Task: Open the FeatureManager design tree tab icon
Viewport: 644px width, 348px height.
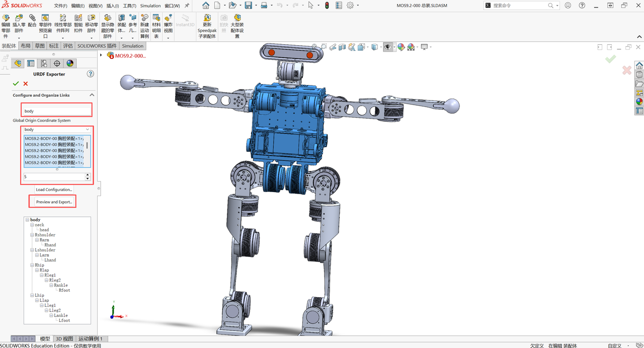Action: click(x=18, y=63)
